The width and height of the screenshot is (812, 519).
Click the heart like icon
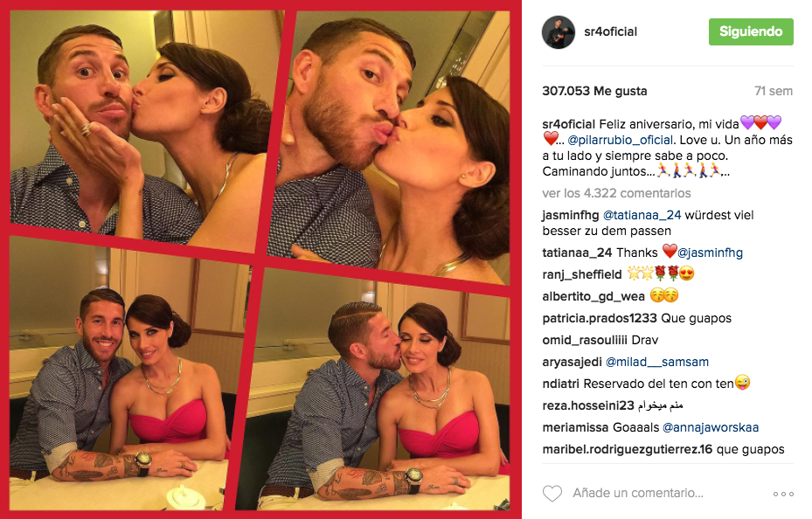click(552, 493)
